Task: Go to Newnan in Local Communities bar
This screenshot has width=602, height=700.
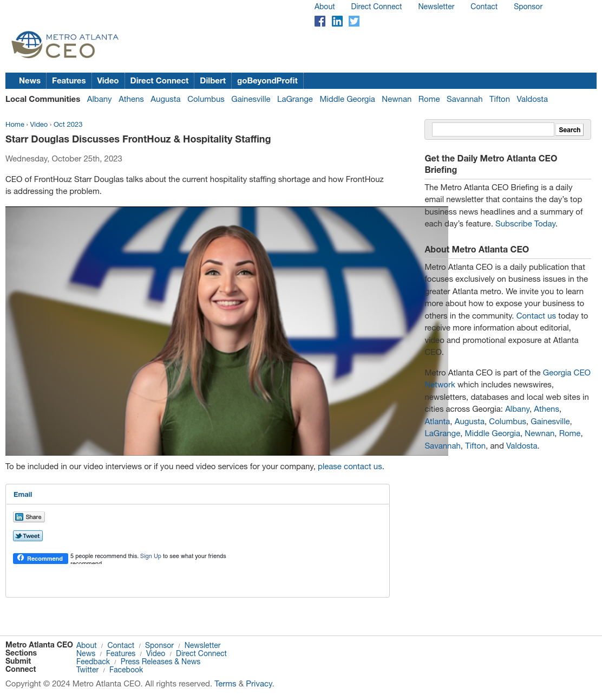Action: 396,99
